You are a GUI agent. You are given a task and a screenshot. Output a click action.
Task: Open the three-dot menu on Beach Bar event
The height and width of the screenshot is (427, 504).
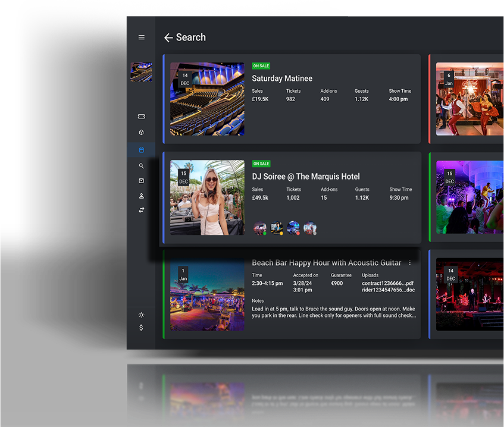tap(409, 263)
